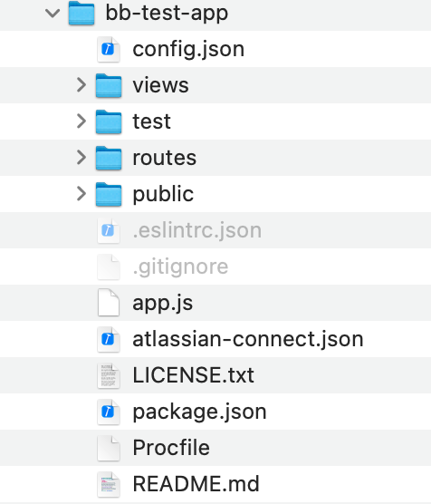Select the test folder name
The image size is (431, 504).
coord(151,121)
